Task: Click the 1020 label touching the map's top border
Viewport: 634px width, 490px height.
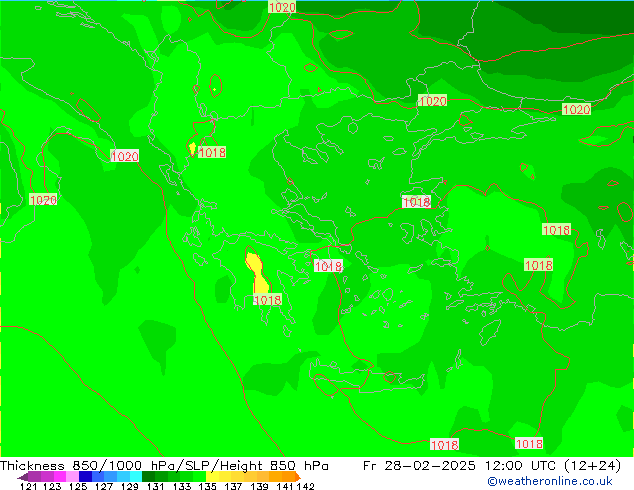Action: [x=282, y=7]
